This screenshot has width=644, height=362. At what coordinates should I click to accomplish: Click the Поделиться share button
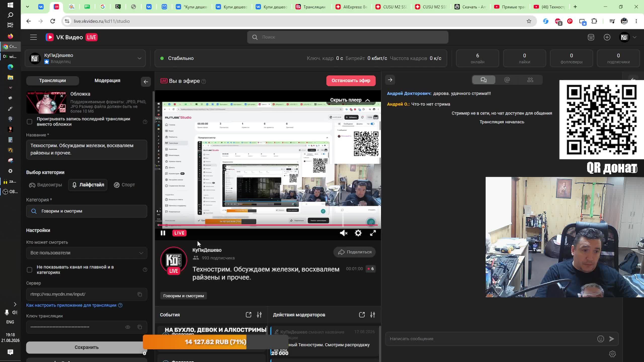(x=355, y=252)
